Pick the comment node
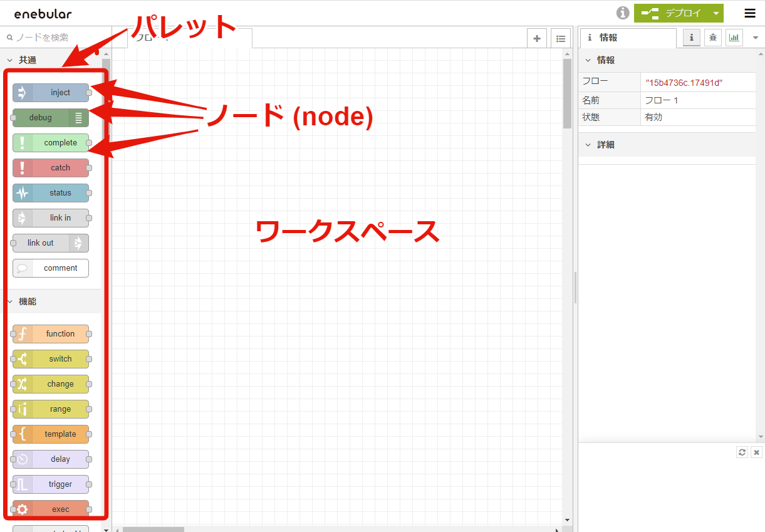 click(51, 268)
